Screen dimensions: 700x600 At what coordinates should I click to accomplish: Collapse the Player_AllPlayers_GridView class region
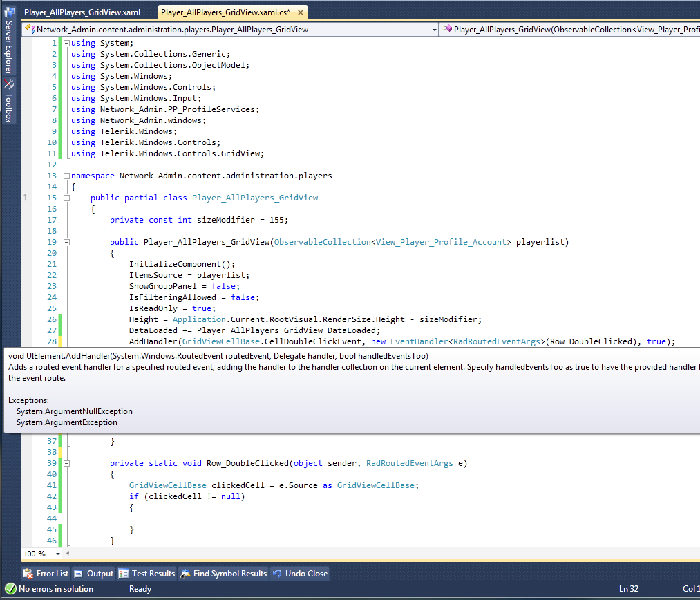click(66, 198)
